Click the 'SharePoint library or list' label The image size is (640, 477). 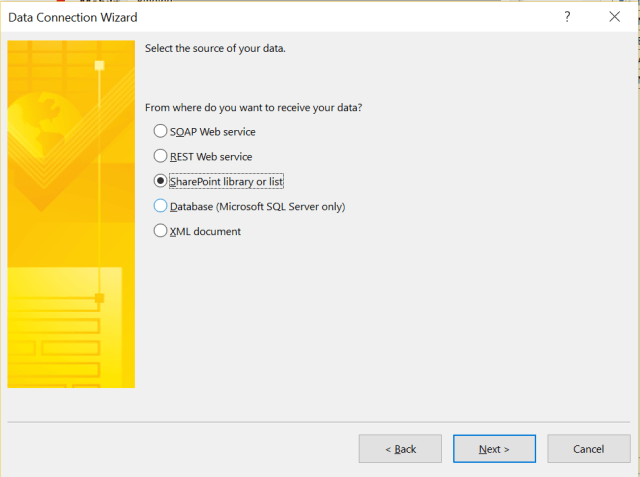tap(226, 181)
